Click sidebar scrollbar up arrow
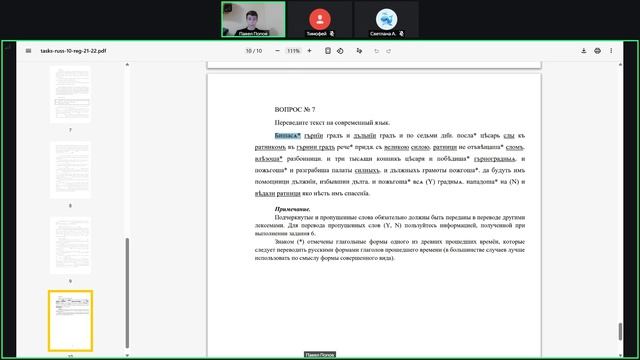Viewport: 640px width, 360px height. [x=127, y=64]
